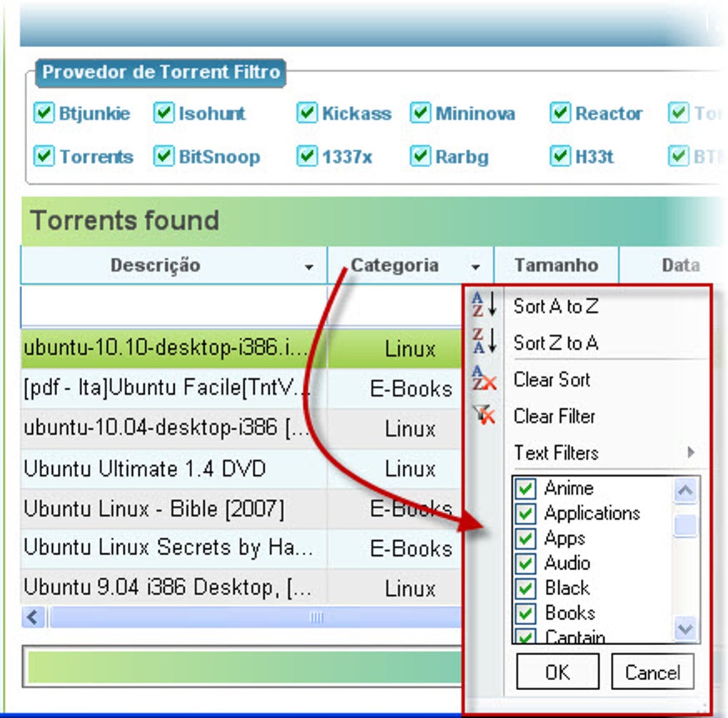
Task: Uncheck Anime in the category filter
Action: tap(525, 489)
